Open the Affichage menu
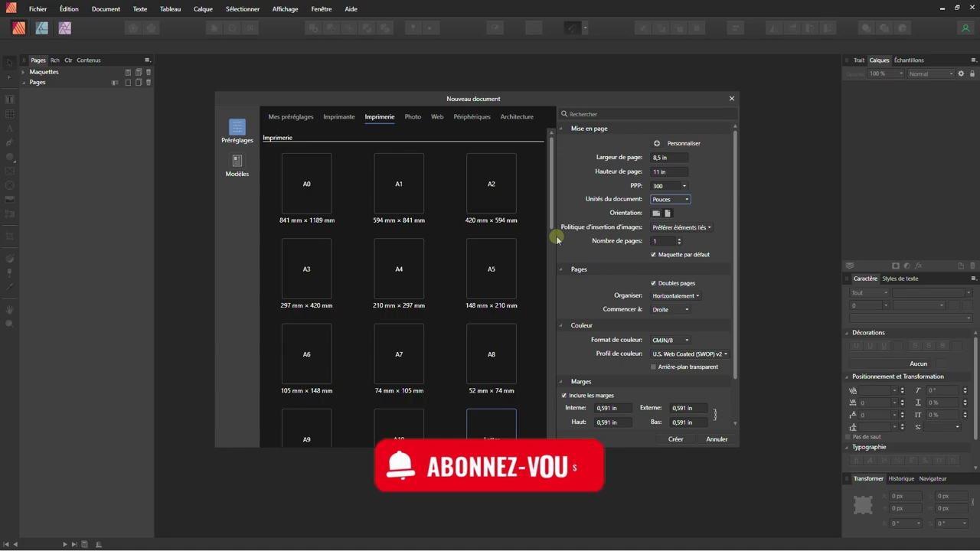This screenshot has width=980, height=551. (x=285, y=9)
